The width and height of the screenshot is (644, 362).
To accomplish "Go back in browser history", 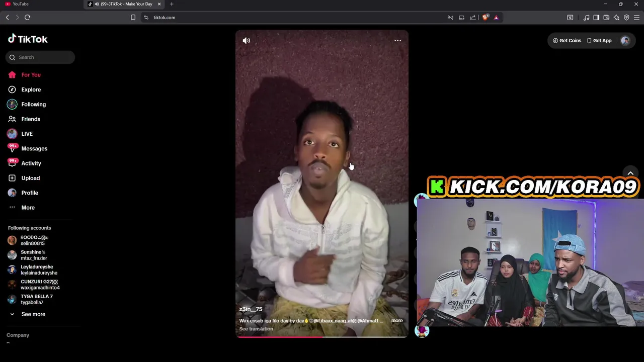I will point(7,18).
